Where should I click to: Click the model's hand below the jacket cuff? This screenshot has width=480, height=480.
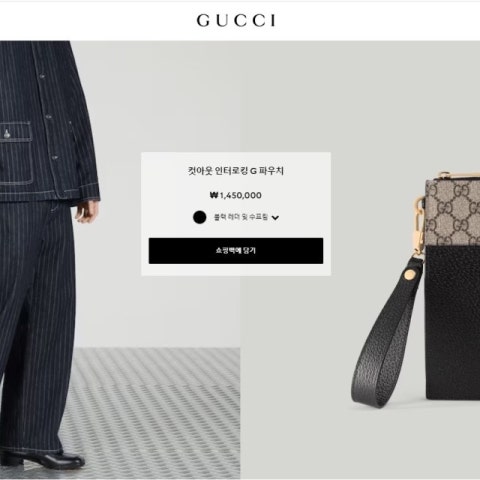[x=86, y=210]
